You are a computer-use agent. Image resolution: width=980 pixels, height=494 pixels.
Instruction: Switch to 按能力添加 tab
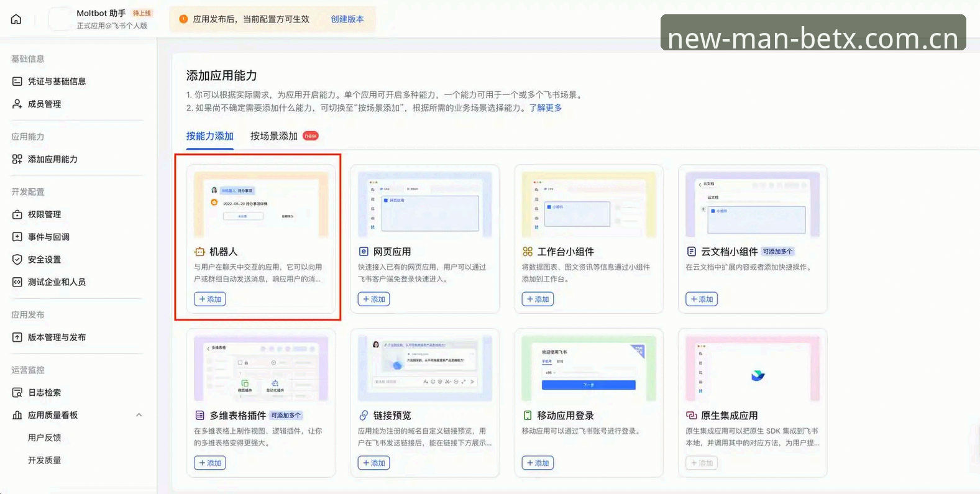(210, 136)
